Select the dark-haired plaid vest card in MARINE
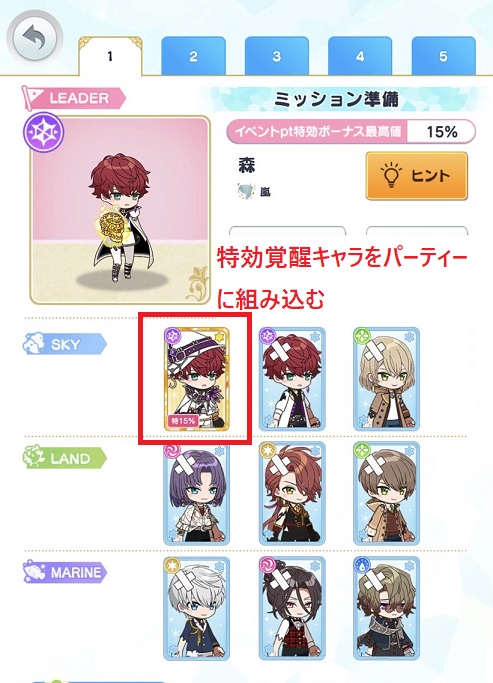This screenshot has height=683, width=493. (x=292, y=609)
